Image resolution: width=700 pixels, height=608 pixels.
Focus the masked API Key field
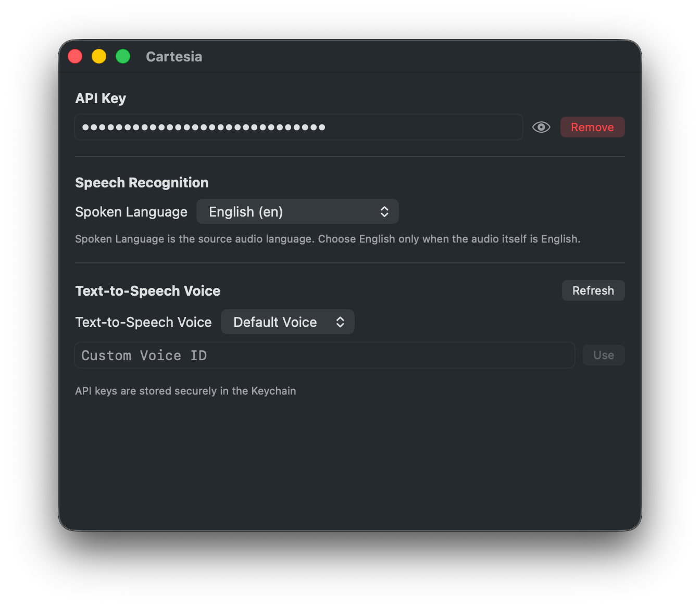(x=298, y=127)
